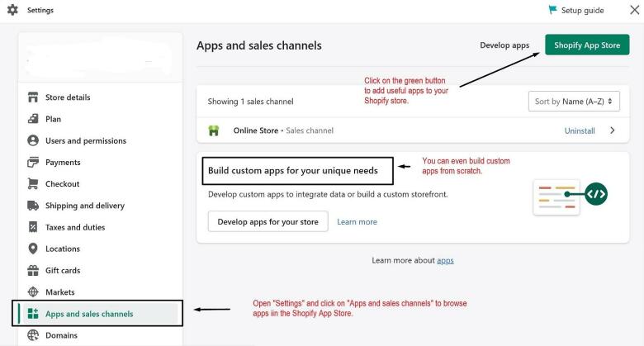The image size is (644, 346).
Task: Follow the apps link under Learn more about
Action: (x=445, y=260)
